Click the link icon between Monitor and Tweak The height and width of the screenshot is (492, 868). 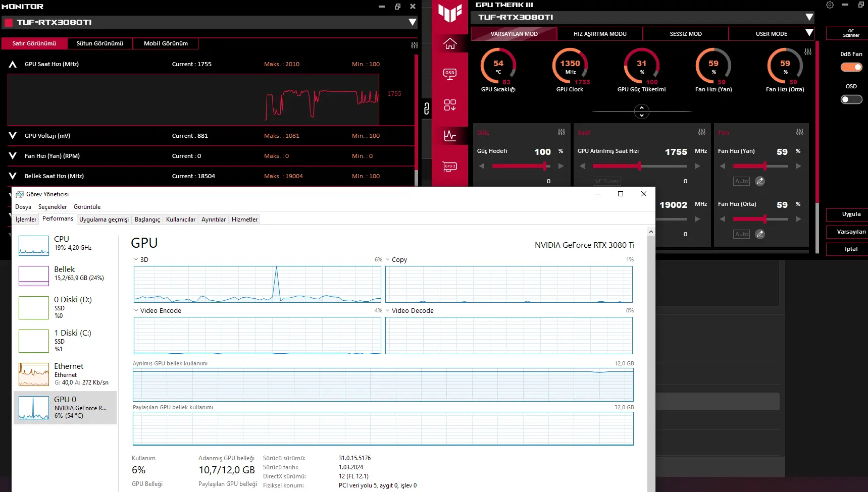[x=427, y=108]
